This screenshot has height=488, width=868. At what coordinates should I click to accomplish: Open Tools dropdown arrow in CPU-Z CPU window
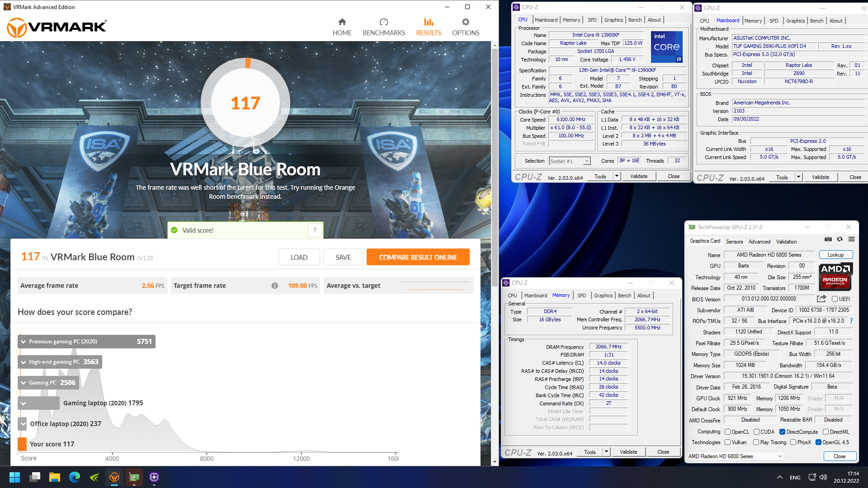[617, 176]
